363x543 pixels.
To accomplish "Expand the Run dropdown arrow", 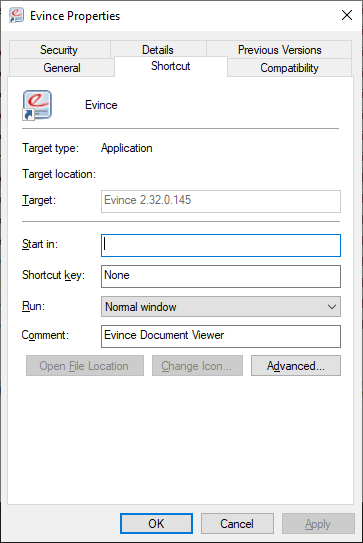I will 331,306.
